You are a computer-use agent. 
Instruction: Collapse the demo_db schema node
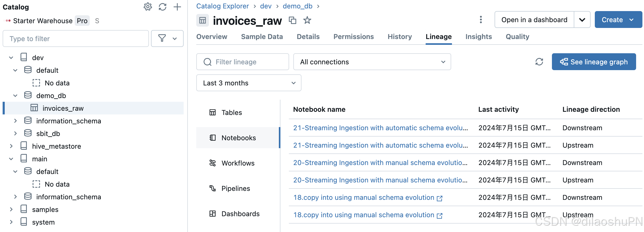tap(15, 95)
